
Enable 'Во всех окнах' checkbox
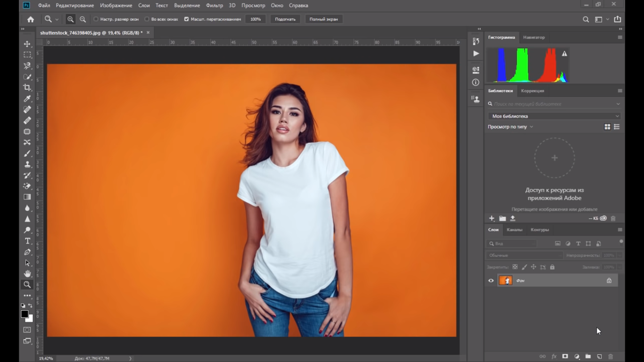click(147, 19)
